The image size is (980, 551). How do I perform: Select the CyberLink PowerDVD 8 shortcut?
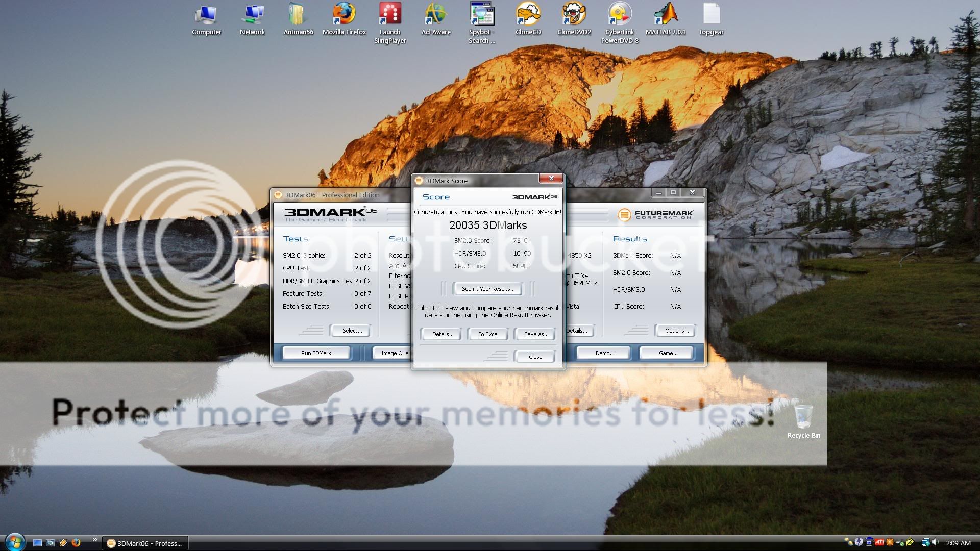click(620, 23)
